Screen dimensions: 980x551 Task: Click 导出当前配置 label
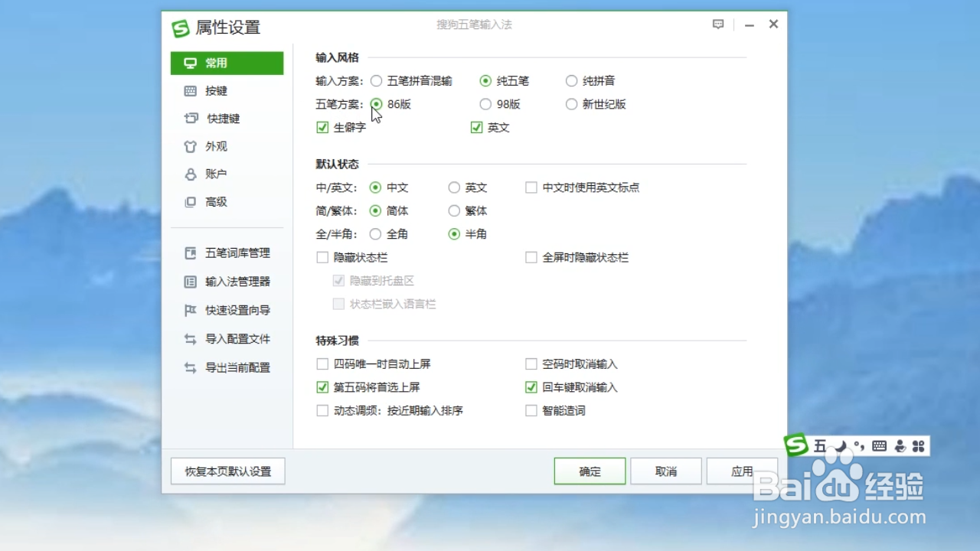click(x=237, y=368)
